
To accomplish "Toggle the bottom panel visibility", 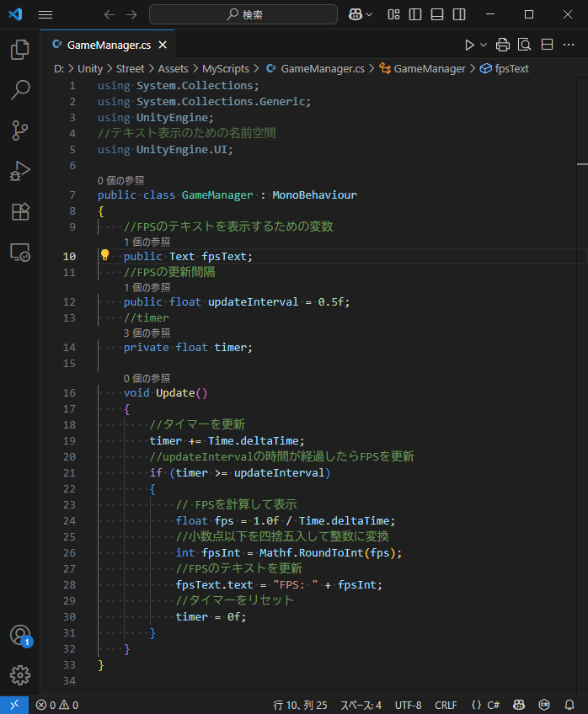I will point(437,14).
